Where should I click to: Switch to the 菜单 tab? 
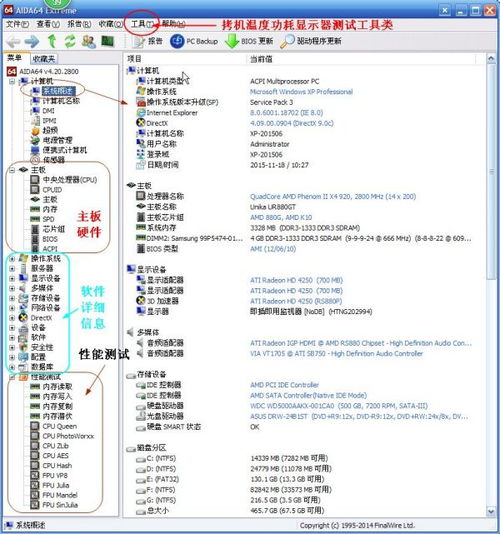pos(15,58)
